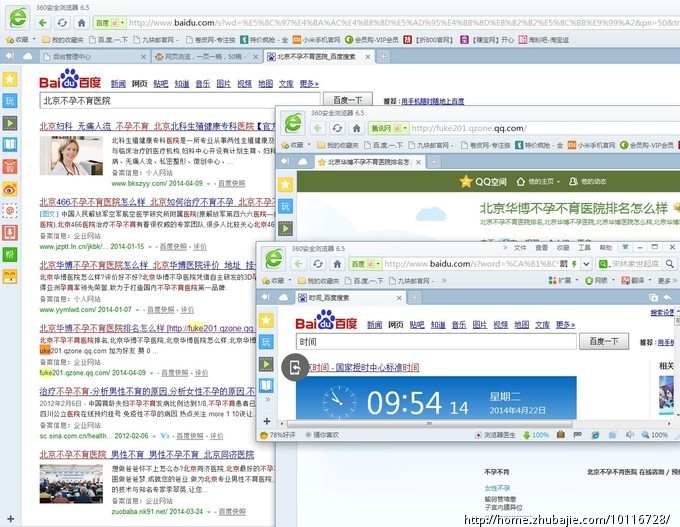Open 浏览器医生 in the front window status bar

pos(495,435)
